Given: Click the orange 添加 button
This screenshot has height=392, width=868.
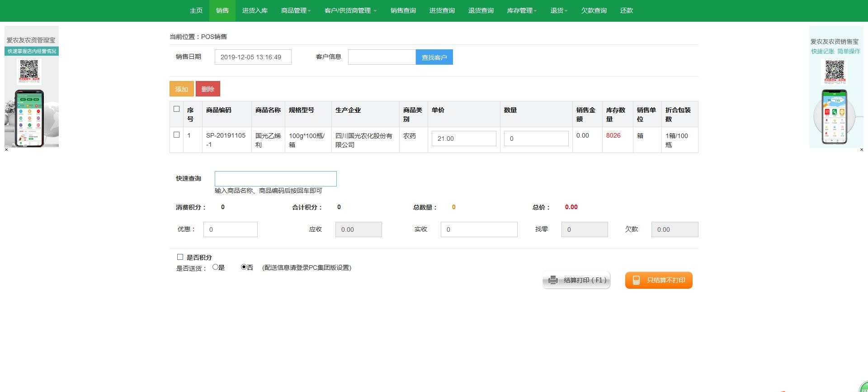Looking at the screenshot, I should 182,89.
